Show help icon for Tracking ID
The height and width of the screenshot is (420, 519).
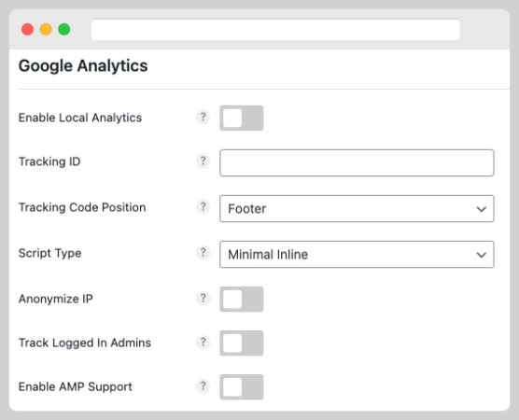(x=203, y=161)
